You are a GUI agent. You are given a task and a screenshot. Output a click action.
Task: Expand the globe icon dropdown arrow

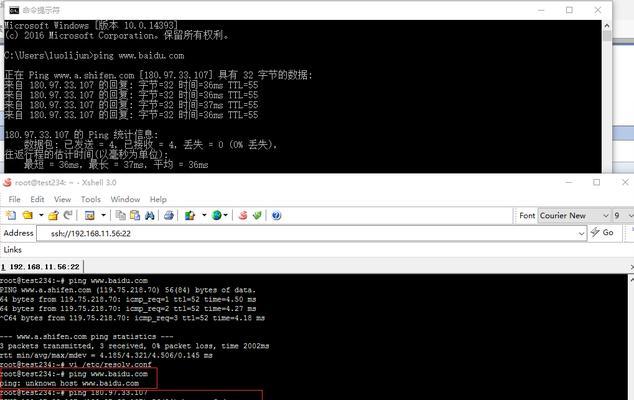[x=226, y=215]
